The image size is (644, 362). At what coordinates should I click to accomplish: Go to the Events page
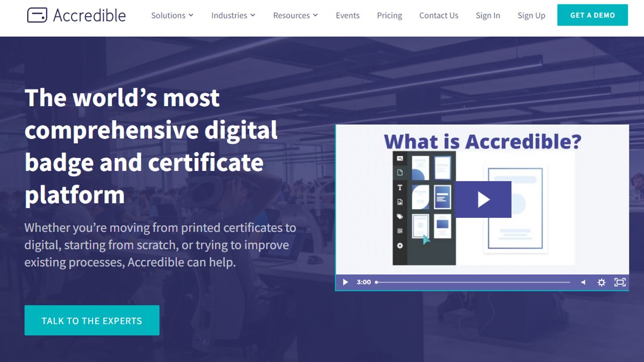pos(348,16)
